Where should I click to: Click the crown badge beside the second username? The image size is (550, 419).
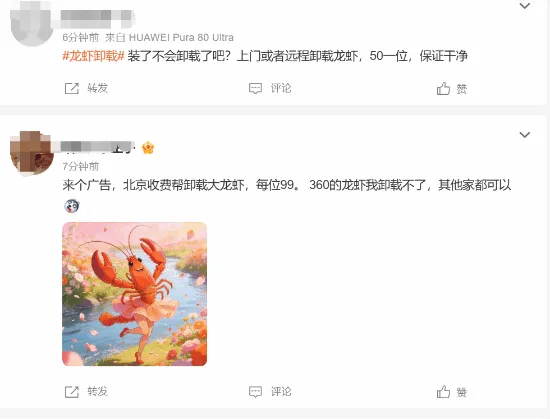[x=148, y=148]
